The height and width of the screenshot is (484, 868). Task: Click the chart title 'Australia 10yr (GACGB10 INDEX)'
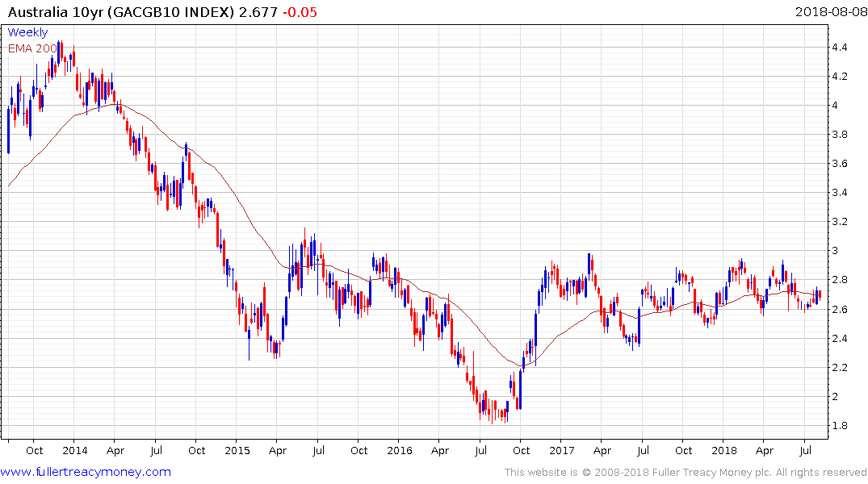(121, 12)
